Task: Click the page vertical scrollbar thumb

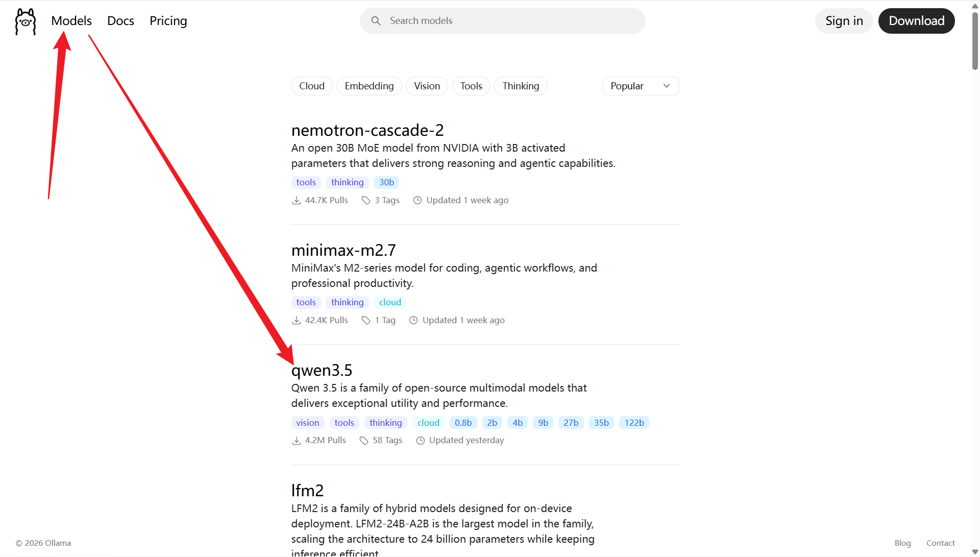Action: click(975, 41)
